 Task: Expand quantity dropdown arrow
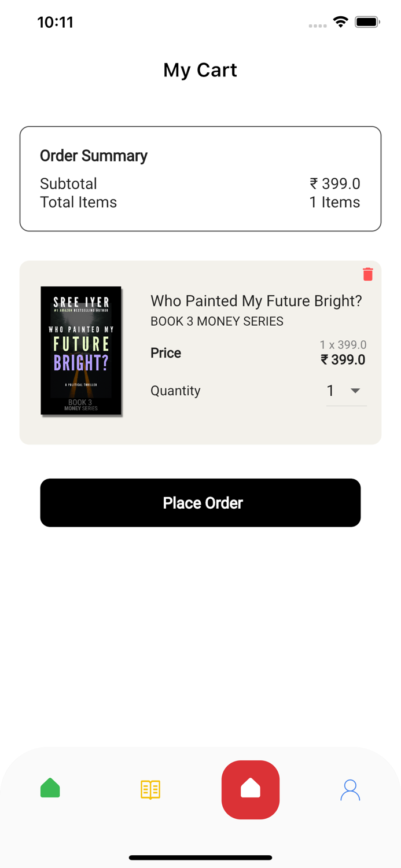(x=355, y=391)
